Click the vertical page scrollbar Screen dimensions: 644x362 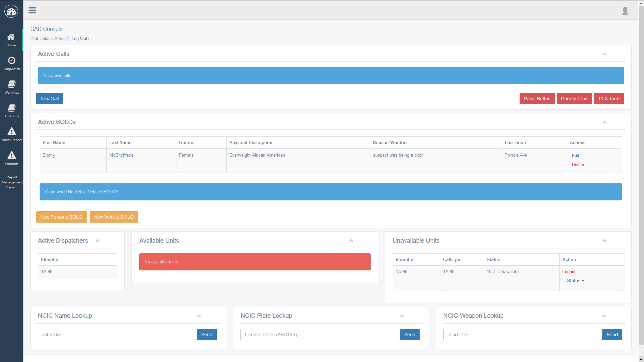coord(641,175)
